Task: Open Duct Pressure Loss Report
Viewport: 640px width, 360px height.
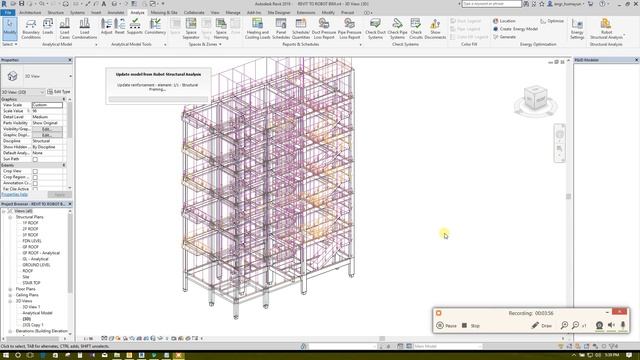Action: [x=324, y=29]
